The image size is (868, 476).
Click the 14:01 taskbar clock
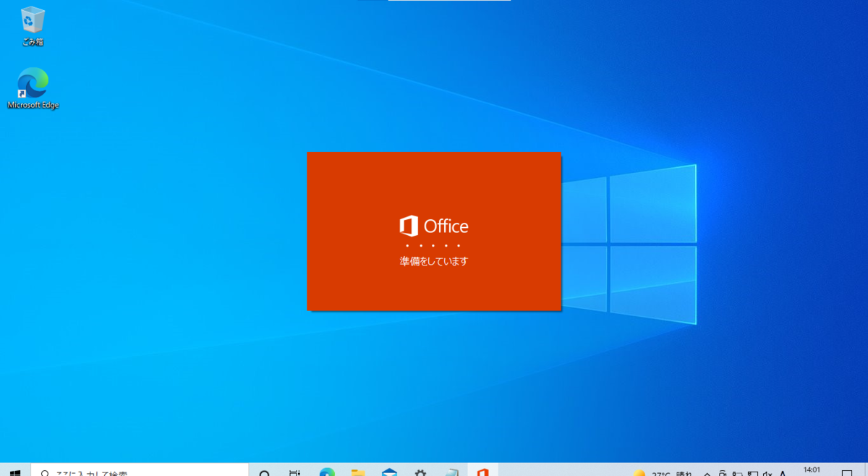click(x=811, y=471)
